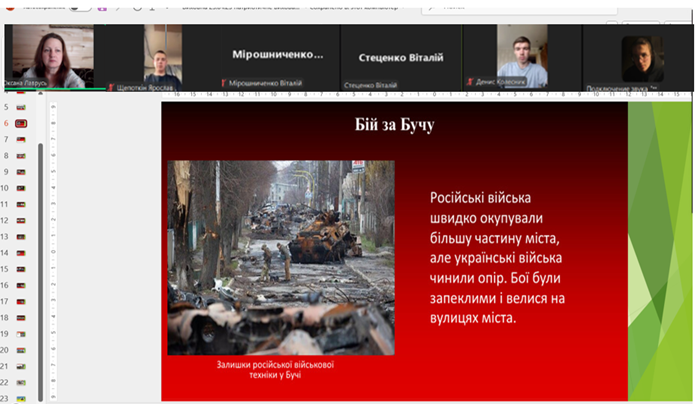The height and width of the screenshot is (404, 696).
Task: Select Щепоткін Ярослав video tile
Action: click(x=162, y=54)
